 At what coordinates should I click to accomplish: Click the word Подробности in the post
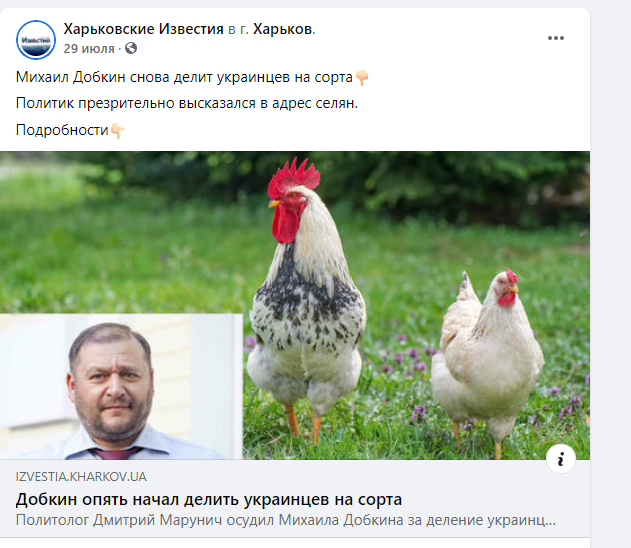(62, 130)
